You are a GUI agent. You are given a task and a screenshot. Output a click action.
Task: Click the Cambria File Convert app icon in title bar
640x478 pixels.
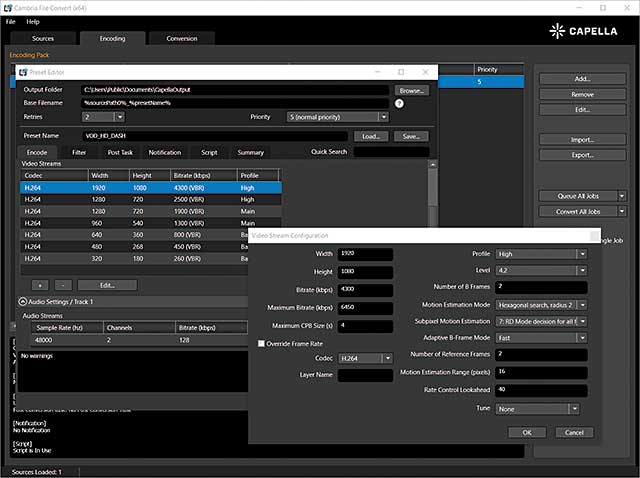[x=8, y=8]
